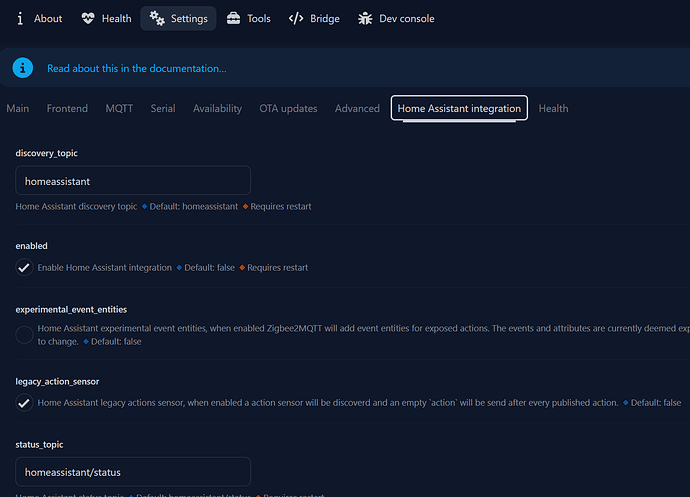Click the legacy_action_sensor heading

pos(57,382)
